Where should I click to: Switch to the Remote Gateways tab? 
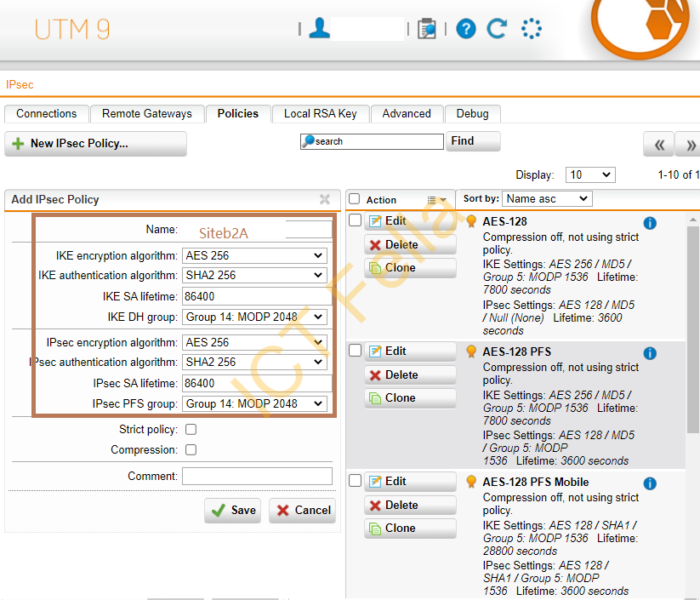pos(147,113)
